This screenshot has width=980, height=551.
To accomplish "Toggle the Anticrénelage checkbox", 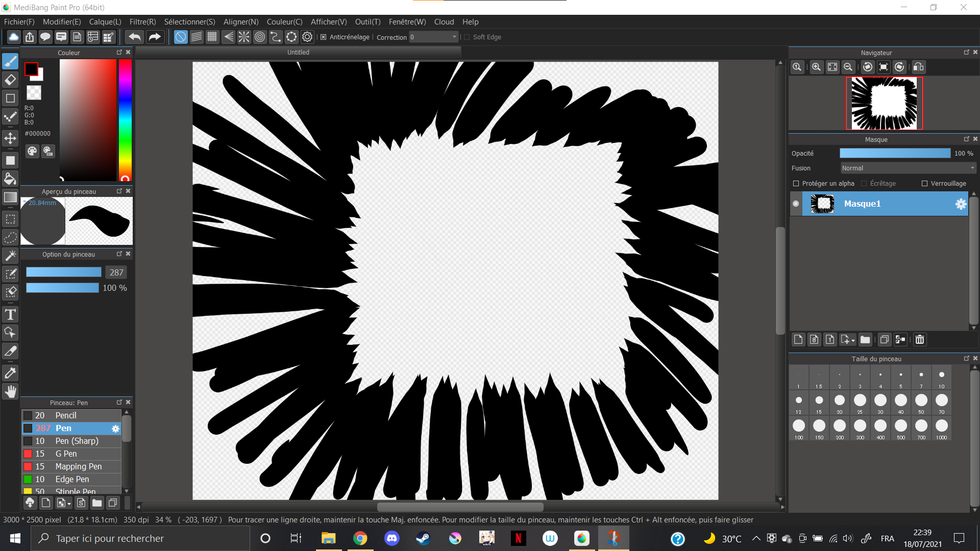I will [x=323, y=37].
